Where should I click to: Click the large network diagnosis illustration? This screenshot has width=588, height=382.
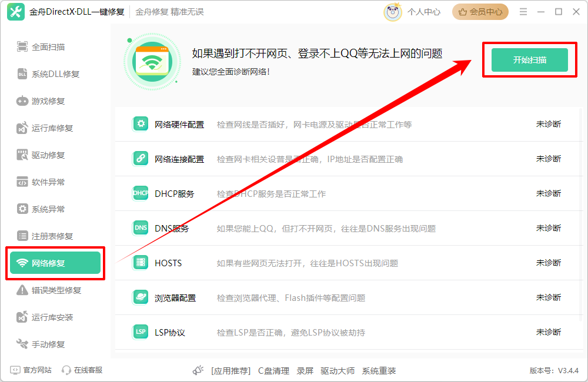[x=152, y=62]
